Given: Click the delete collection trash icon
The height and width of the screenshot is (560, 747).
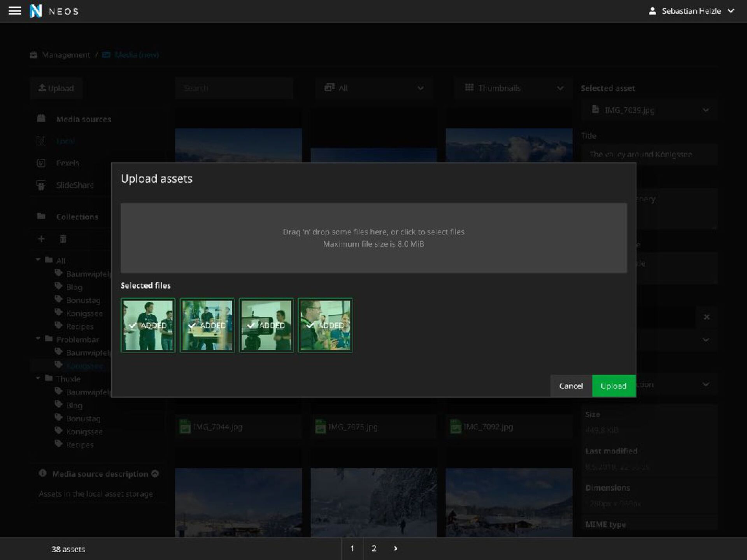Looking at the screenshot, I should click(x=63, y=239).
